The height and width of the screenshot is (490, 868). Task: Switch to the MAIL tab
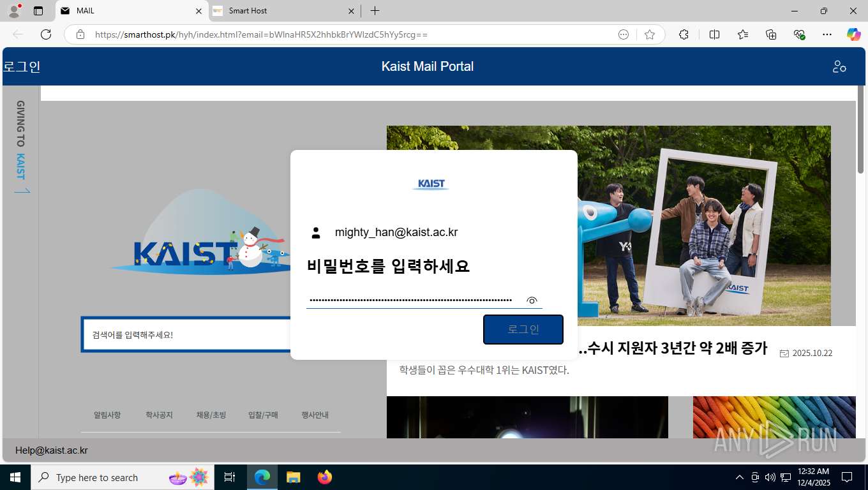132,11
